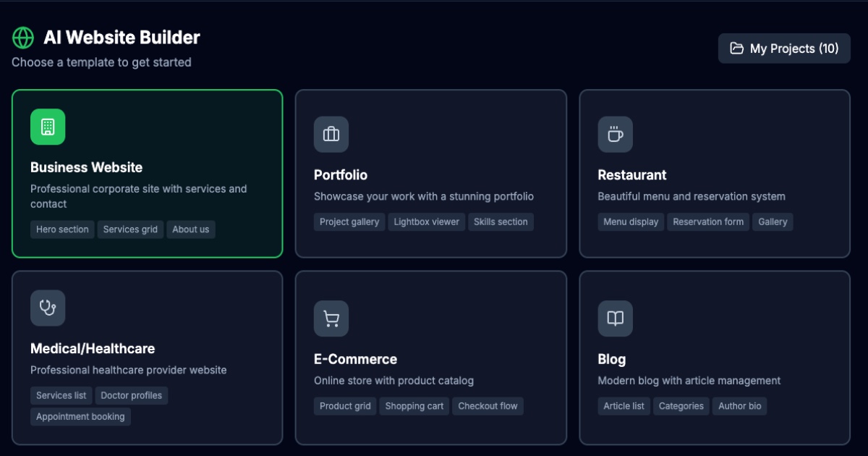
Task: Click the Services list tag
Action: [61, 395]
